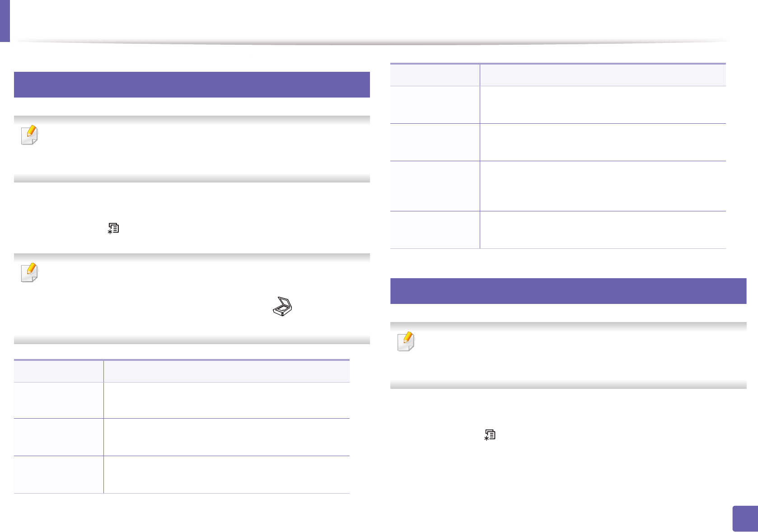Click the note pencil icon under the right purple header
Viewport: 758px width, 532px height.
tap(406, 341)
